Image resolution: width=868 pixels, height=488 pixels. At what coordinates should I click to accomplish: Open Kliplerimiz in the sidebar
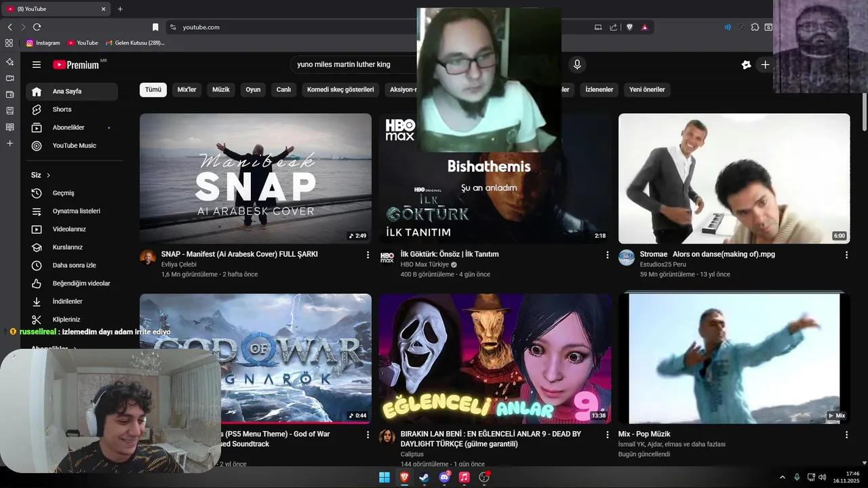pyautogui.click(x=72, y=319)
